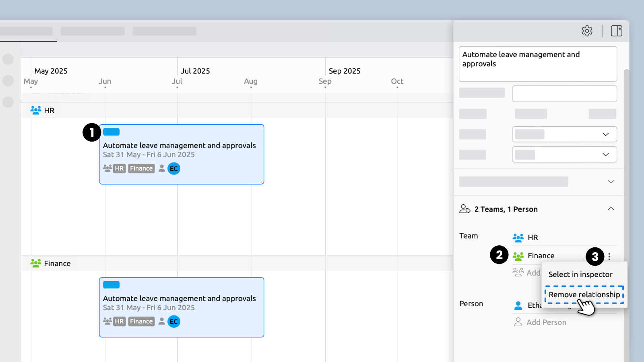644x362 pixels.
Task: Click the third placeholder tab at top
Action: (x=165, y=31)
